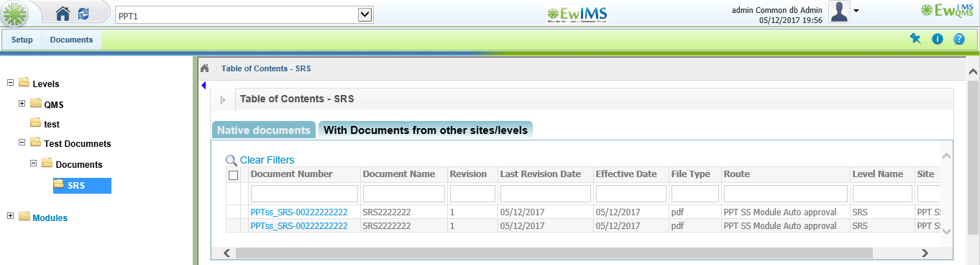Image resolution: width=980 pixels, height=265 pixels.
Task: Click the Home icon in top toolbar
Action: pyautogui.click(x=63, y=13)
